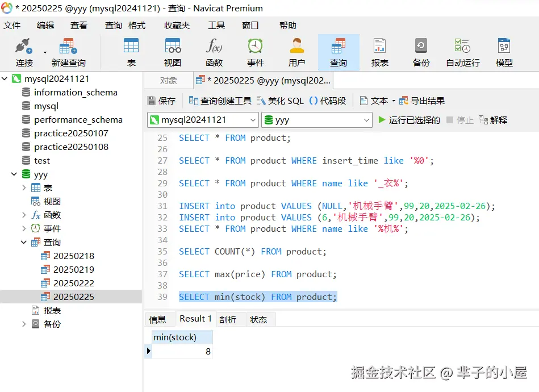Open the 连接 dropdown arrow

point(45,52)
